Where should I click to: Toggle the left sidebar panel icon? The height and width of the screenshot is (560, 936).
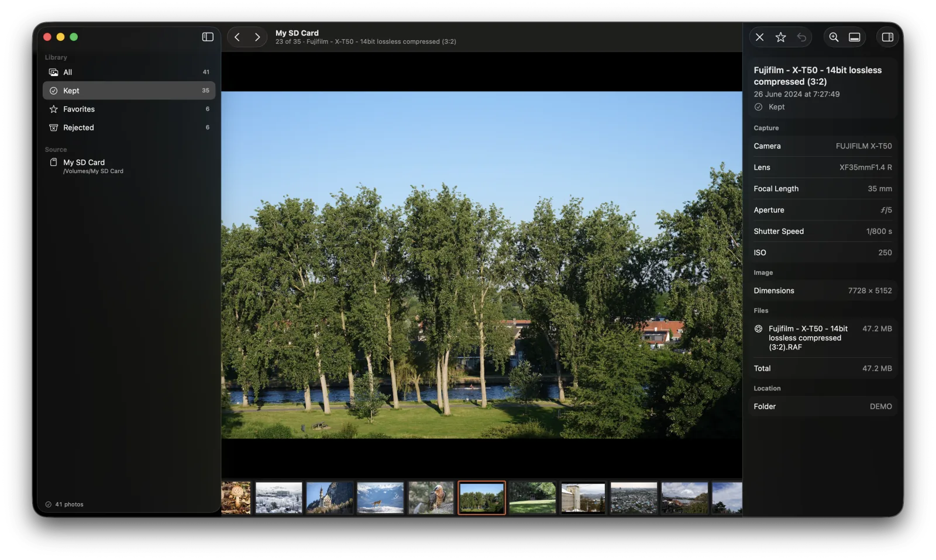[208, 37]
